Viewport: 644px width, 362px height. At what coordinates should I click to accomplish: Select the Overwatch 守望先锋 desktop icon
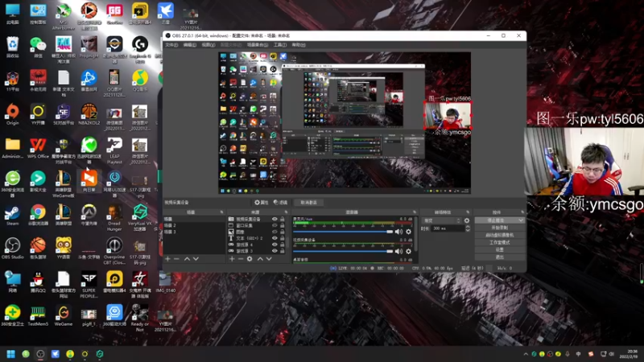(89, 216)
